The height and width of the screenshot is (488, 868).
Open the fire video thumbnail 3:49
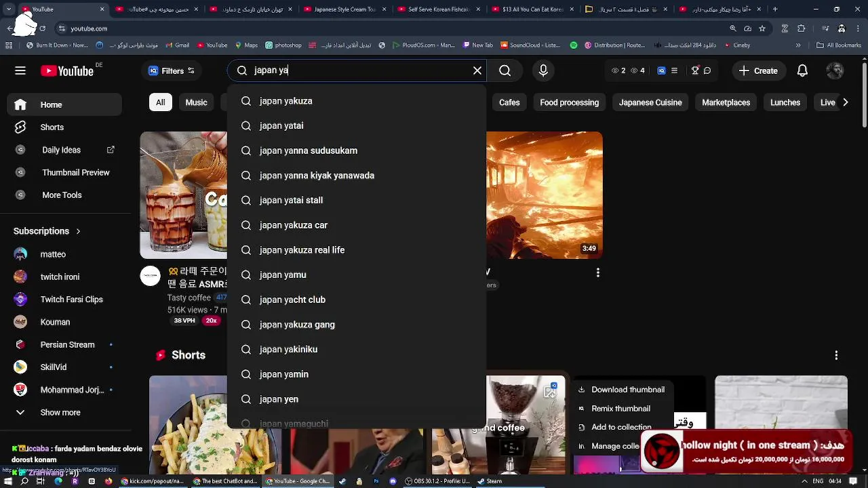[x=545, y=195]
